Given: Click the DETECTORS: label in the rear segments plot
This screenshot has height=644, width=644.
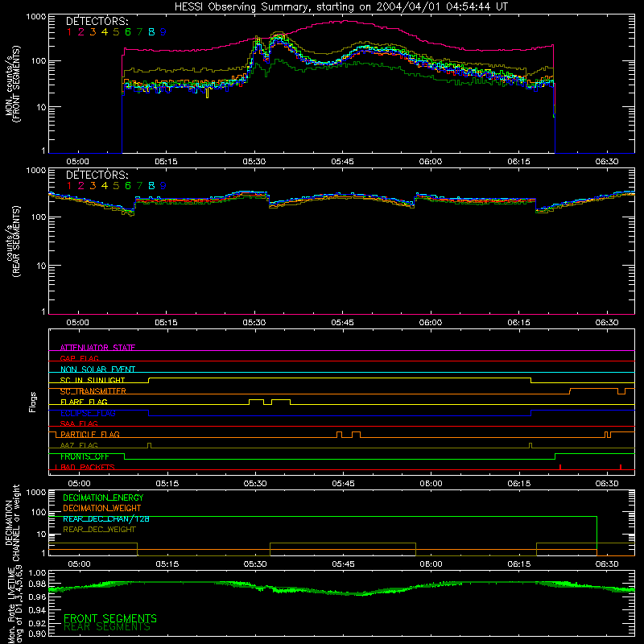Looking at the screenshot, I should click(x=97, y=175).
